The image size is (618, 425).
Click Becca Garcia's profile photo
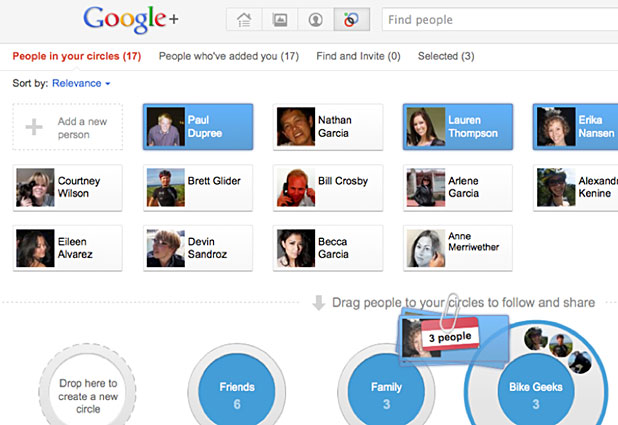(296, 248)
